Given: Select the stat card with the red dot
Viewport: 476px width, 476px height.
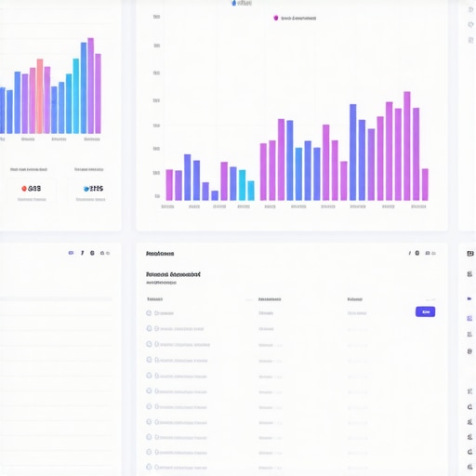Looking at the screenshot, I should 32,191.
